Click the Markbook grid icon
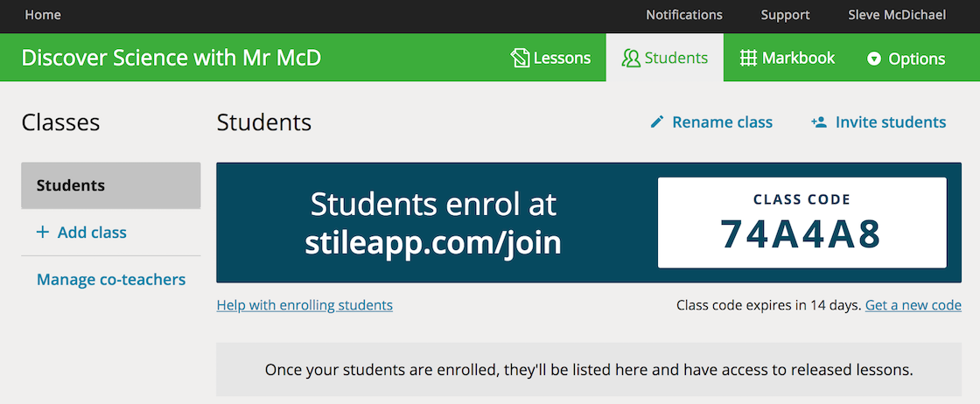The height and width of the screenshot is (404, 980). [x=748, y=58]
